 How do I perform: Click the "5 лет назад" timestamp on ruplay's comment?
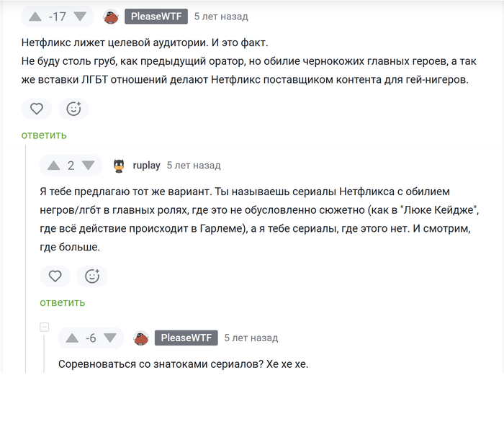(194, 166)
